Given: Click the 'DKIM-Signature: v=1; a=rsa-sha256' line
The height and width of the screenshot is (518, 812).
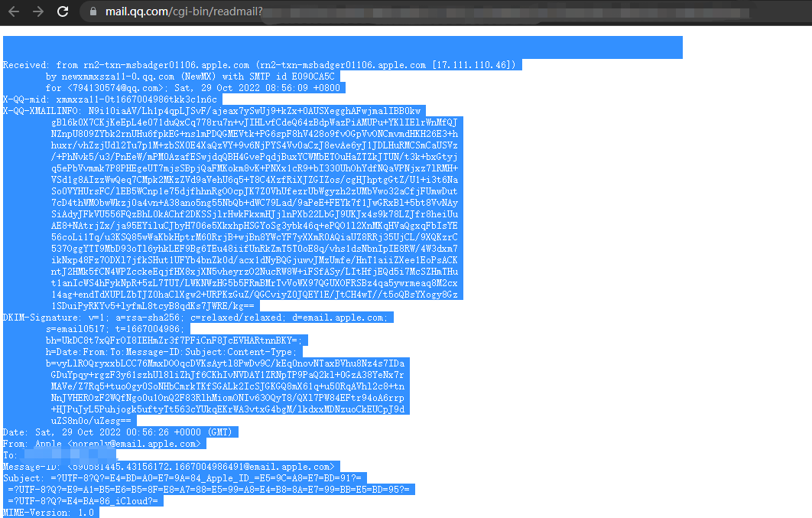Looking at the screenshot, I should point(195,317).
